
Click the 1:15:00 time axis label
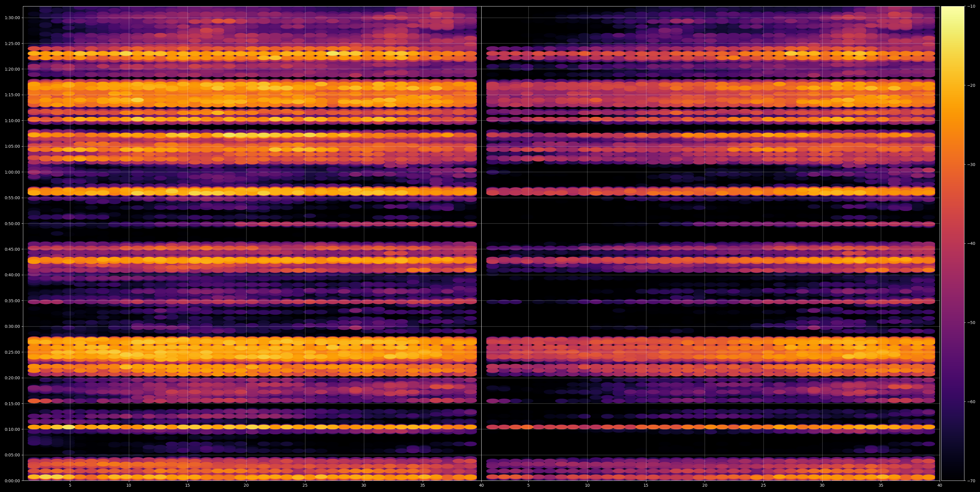click(x=13, y=95)
